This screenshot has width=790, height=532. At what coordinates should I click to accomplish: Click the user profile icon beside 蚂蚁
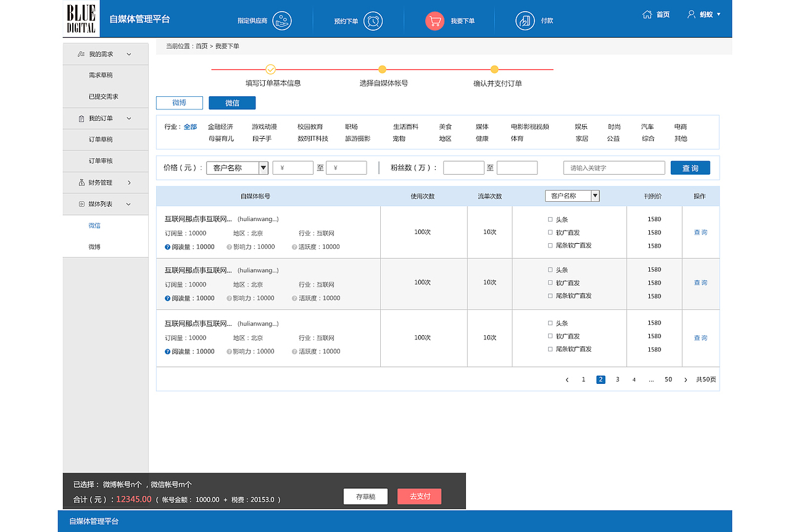691,14
